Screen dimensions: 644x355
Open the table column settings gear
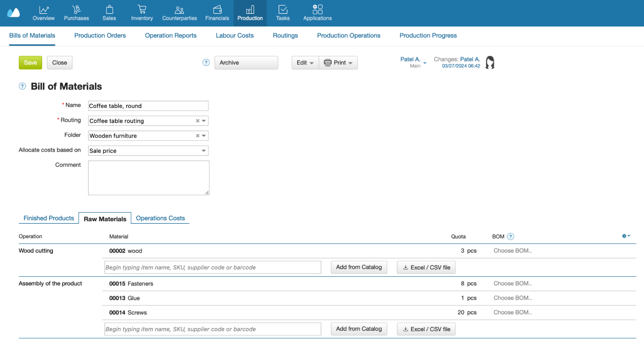coord(626,236)
